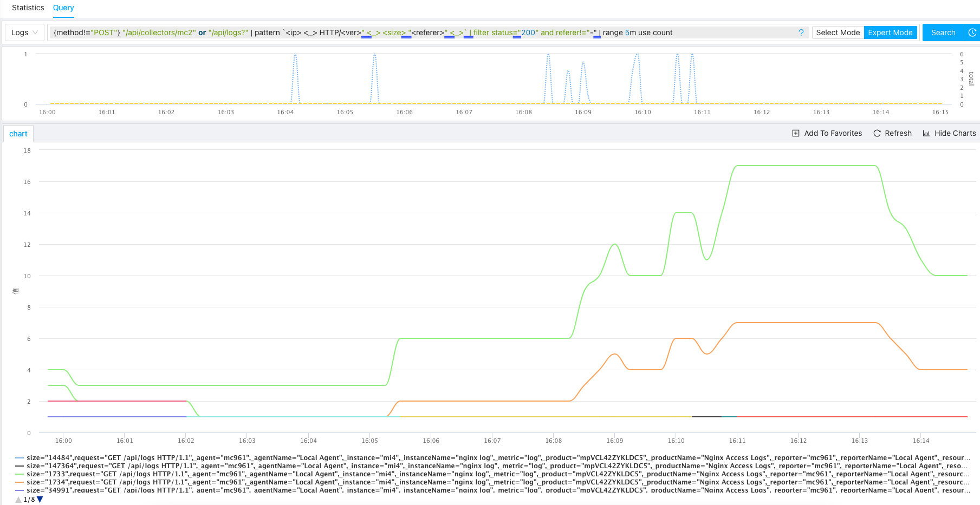The image size is (980, 505).
Task: Go to next legend page arrow
Action: pyautogui.click(x=40, y=500)
